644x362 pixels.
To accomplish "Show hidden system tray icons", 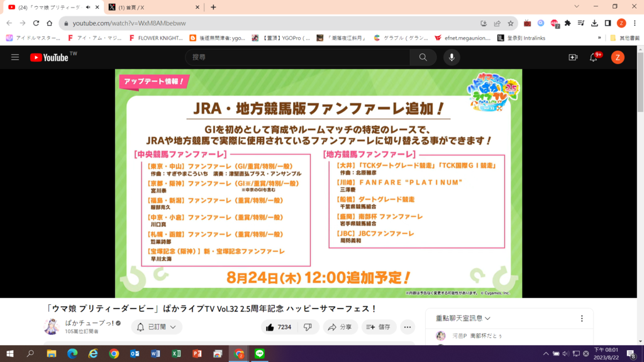I will point(546,354).
